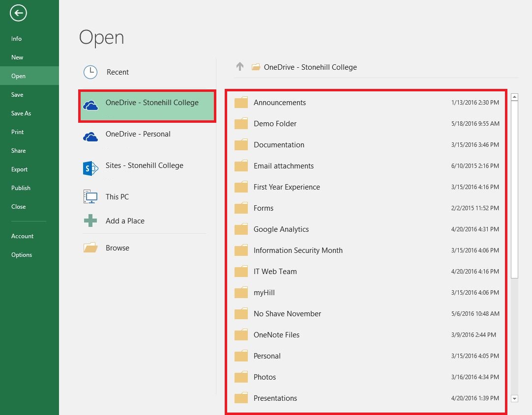The image size is (532, 415).
Task: Click the Browse label
Action: point(118,248)
